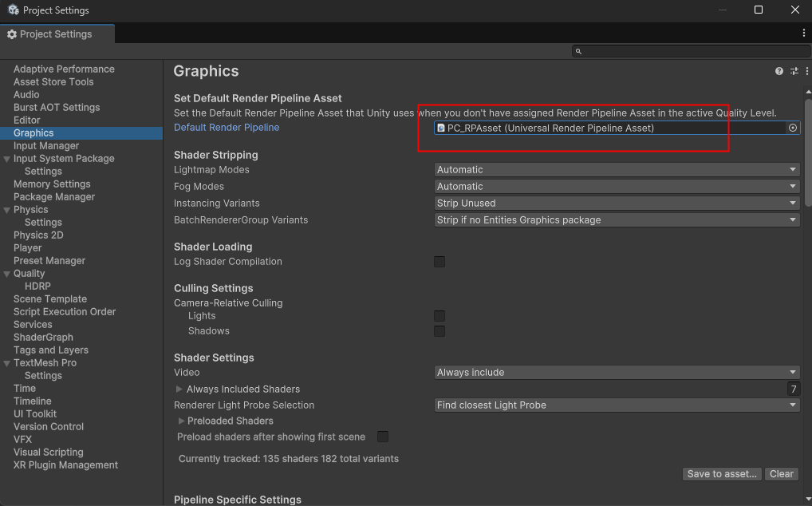This screenshot has width=812, height=506.
Task: Open the Editor settings category
Action: (26, 121)
